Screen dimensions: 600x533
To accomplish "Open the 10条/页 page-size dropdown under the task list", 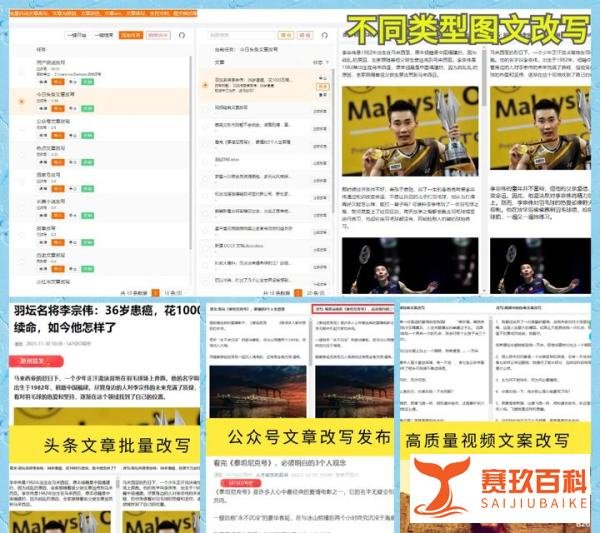I will click(x=173, y=293).
